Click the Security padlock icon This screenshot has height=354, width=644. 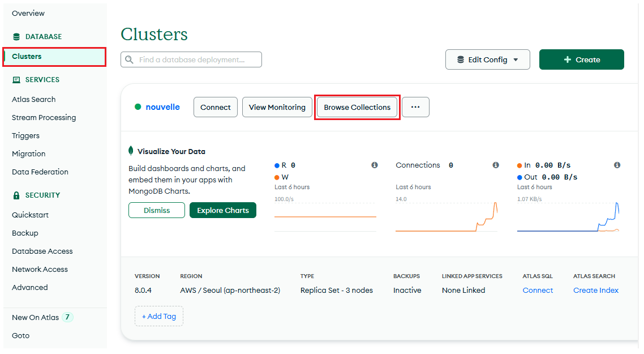pos(16,195)
